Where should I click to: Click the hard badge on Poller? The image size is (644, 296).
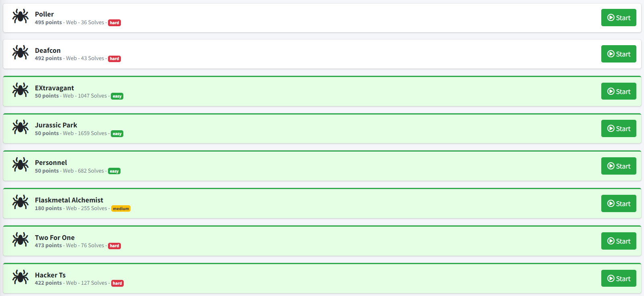click(114, 23)
